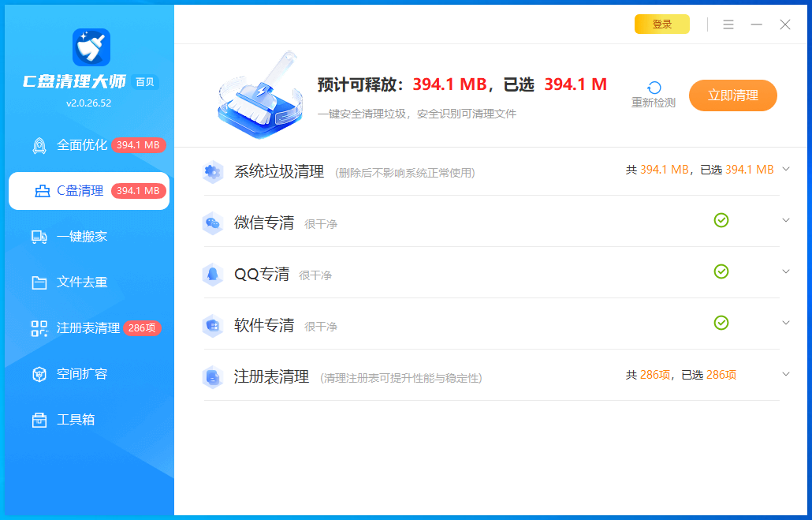
Task: Open the 工具箱 sidebar page
Action: pyautogui.click(x=89, y=420)
